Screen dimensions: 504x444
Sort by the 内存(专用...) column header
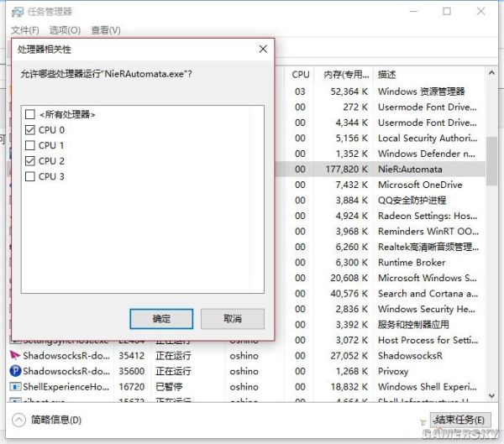[346, 75]
